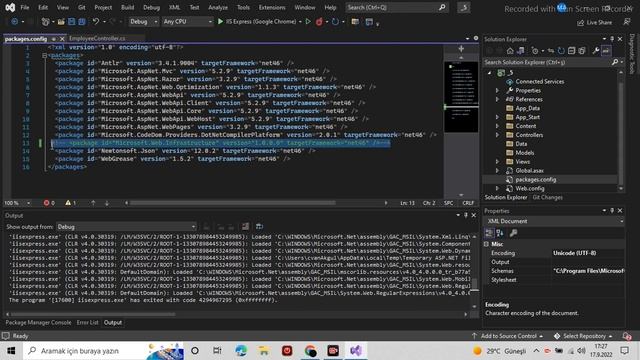The height and width of the screenshot is (360, 640).
Task: Collapse the Misc category in Properties
Action: [x=486, y=244]
